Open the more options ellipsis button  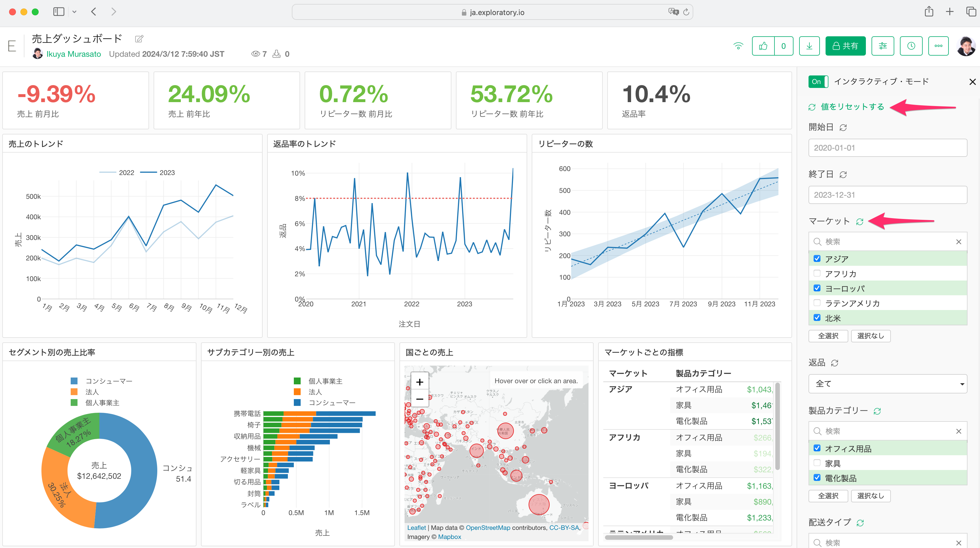coord(938,46)
